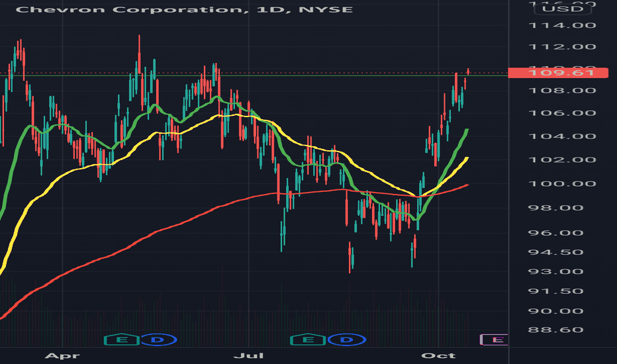Click the 109.61 current price label
The width and height of the screenshot is (617, 364).
pos(558,73)
